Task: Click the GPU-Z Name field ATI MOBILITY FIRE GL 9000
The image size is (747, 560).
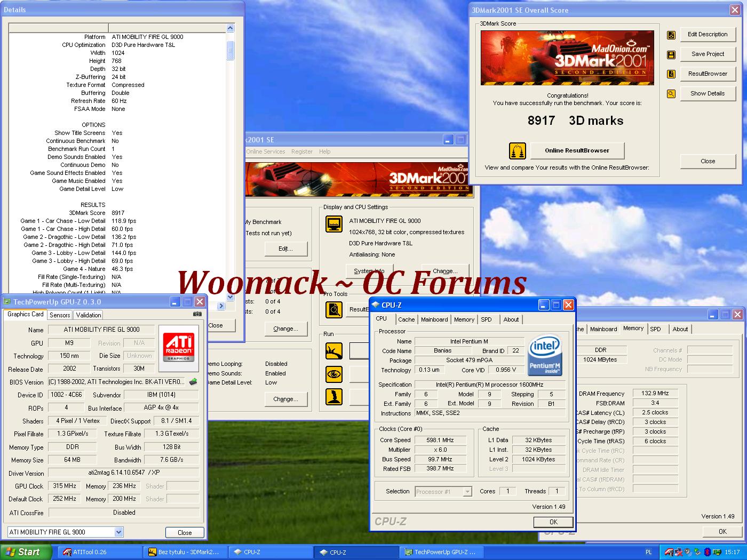Action: click(101, 330)
